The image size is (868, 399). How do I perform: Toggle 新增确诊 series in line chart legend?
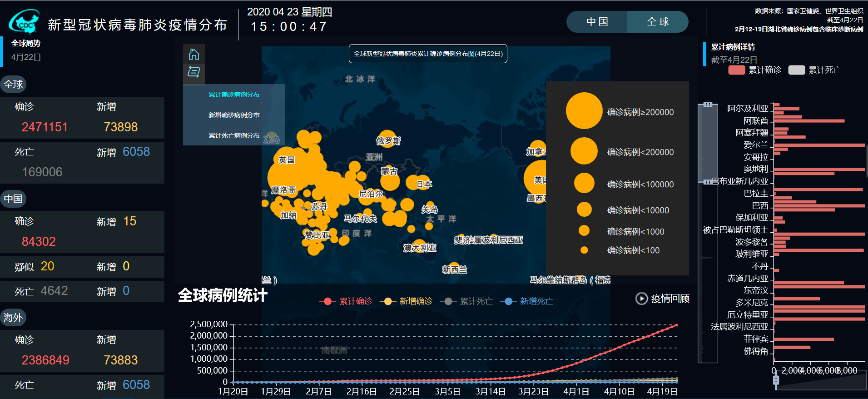(x=408, y=301)
